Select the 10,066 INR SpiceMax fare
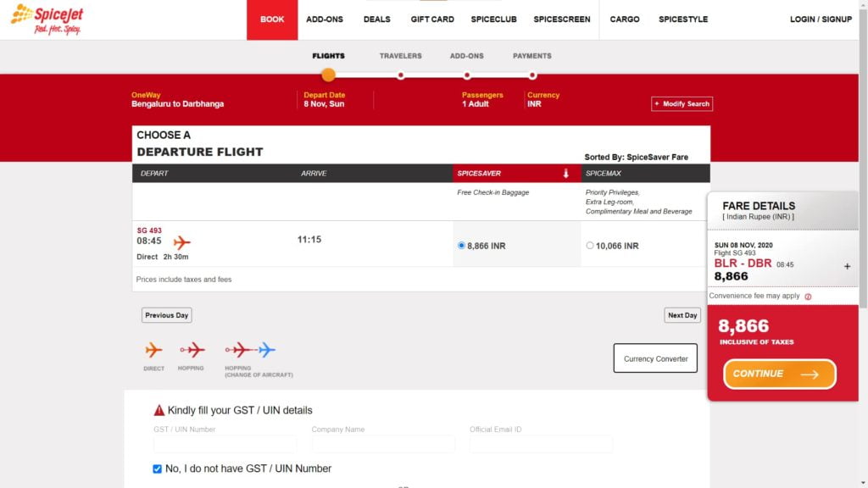 click(x=590, y=246)
